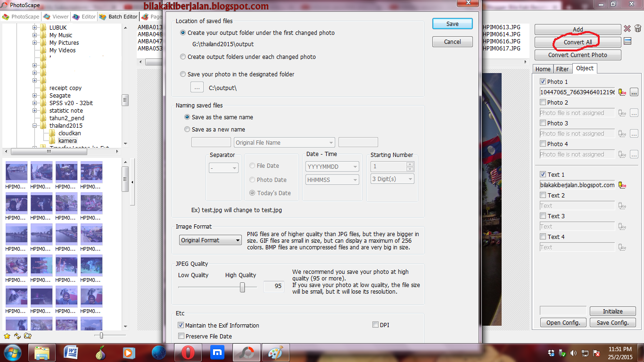This screenshot has width=644, height=362.
Task: Collapse the thailand2015 folder tree node
Action: pyautogui.click(x=35, y=126)
